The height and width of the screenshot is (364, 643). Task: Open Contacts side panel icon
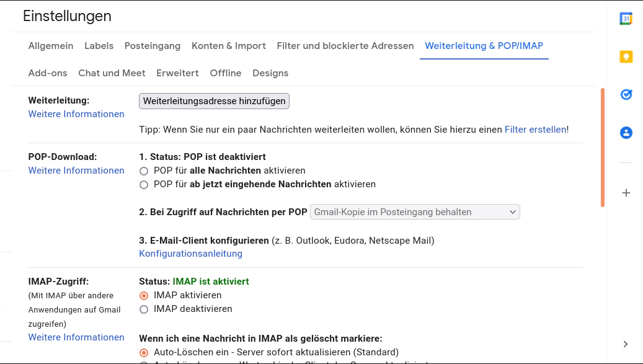(626, 133)
